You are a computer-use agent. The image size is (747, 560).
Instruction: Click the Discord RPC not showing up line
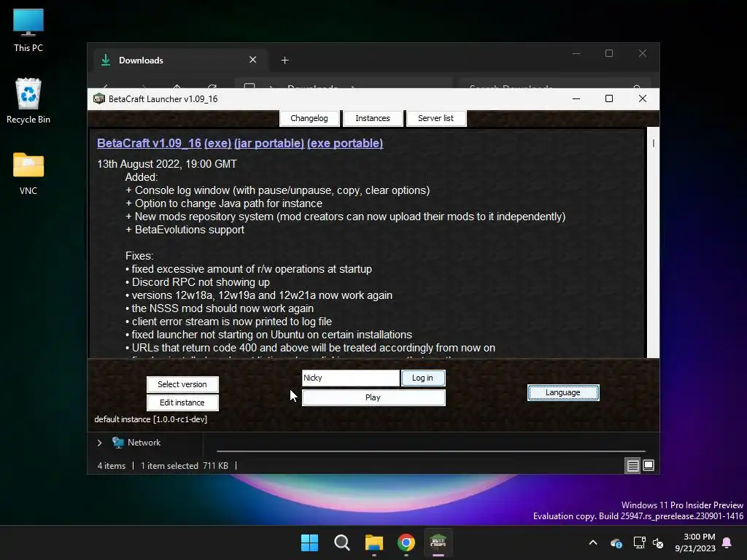click(x=198, y=282)
